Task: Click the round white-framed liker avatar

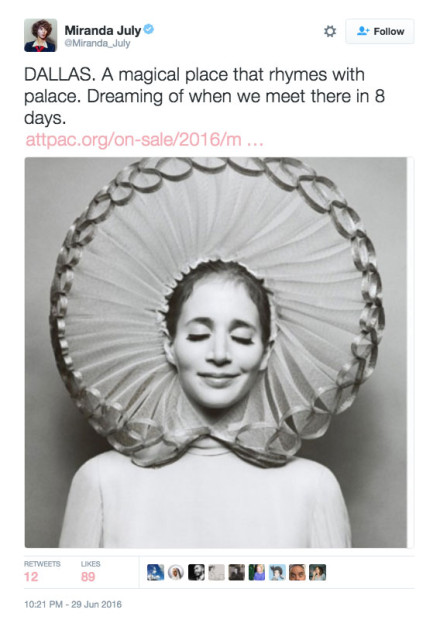Action: tap(176, 572)
